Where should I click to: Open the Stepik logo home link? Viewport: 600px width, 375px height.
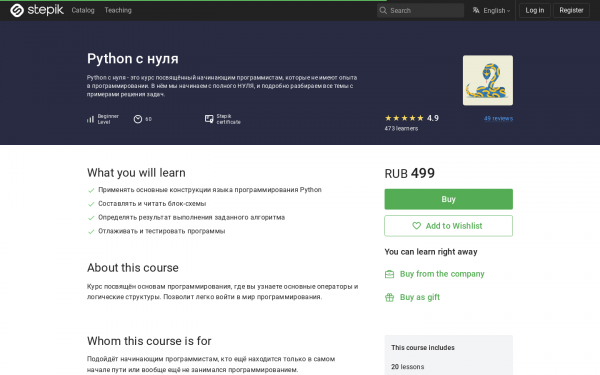(37, 10)
